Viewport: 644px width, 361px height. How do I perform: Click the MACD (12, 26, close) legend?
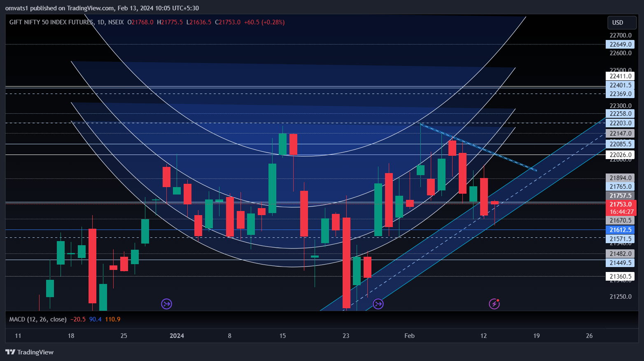point(38,319)
